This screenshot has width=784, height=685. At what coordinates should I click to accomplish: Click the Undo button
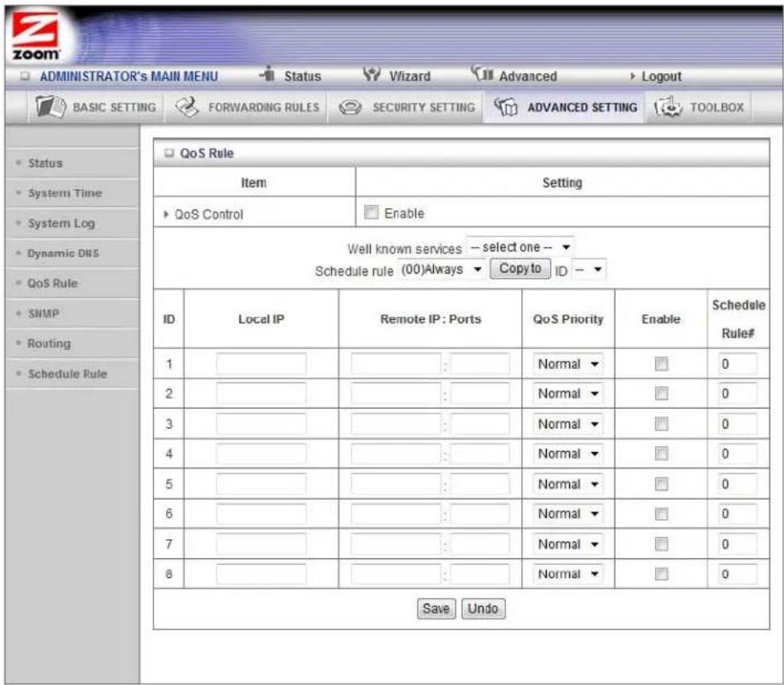(483, 609)
